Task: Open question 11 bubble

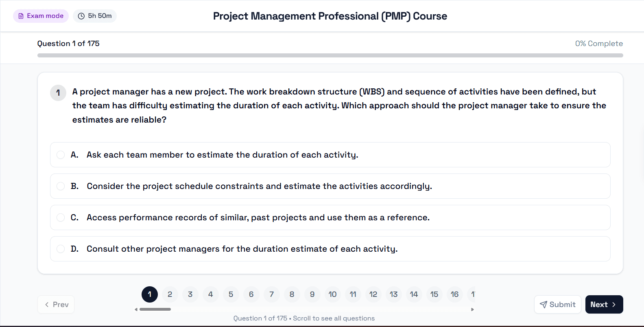Action: click(x=353, y=294)
